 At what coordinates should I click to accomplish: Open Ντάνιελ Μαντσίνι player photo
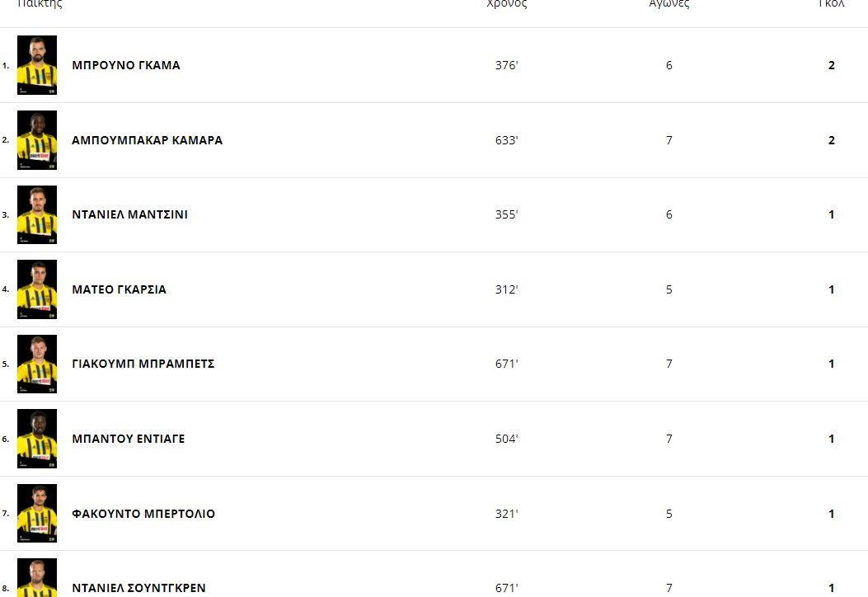tap(37, 215)
